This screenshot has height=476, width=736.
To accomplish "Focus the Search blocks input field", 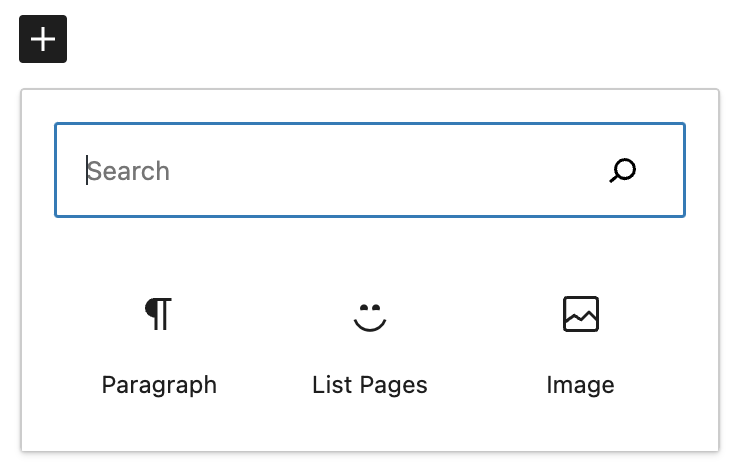I will (370, 170).
